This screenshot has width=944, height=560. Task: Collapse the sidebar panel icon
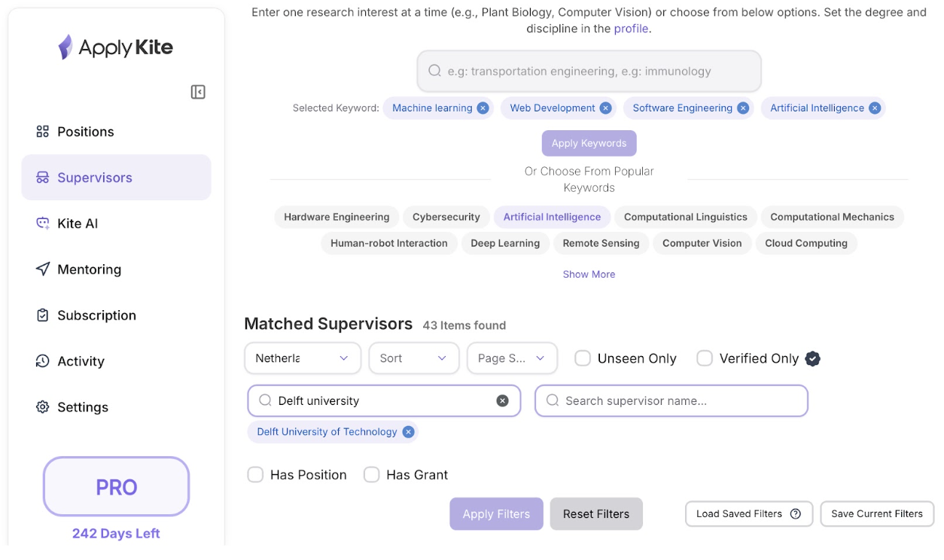tap(198, 92)
